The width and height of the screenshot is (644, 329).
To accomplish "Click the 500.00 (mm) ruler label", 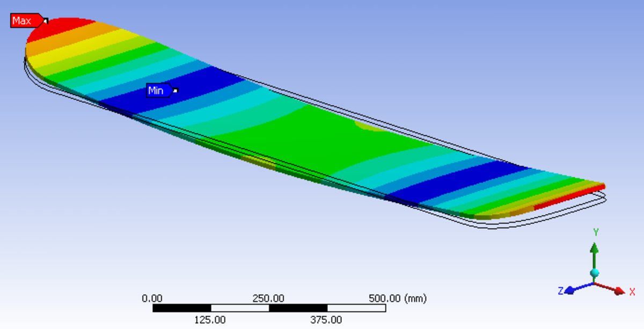I will (398, 298).
